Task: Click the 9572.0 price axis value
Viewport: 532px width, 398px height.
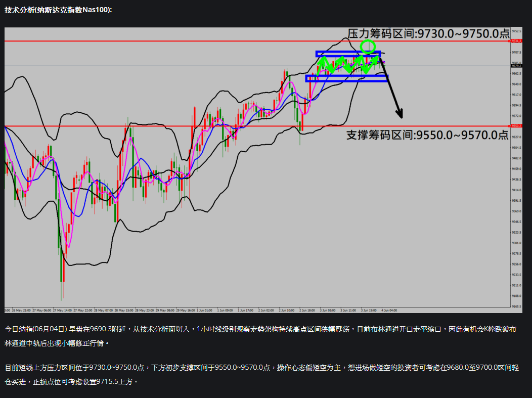Action: (516, 116)
